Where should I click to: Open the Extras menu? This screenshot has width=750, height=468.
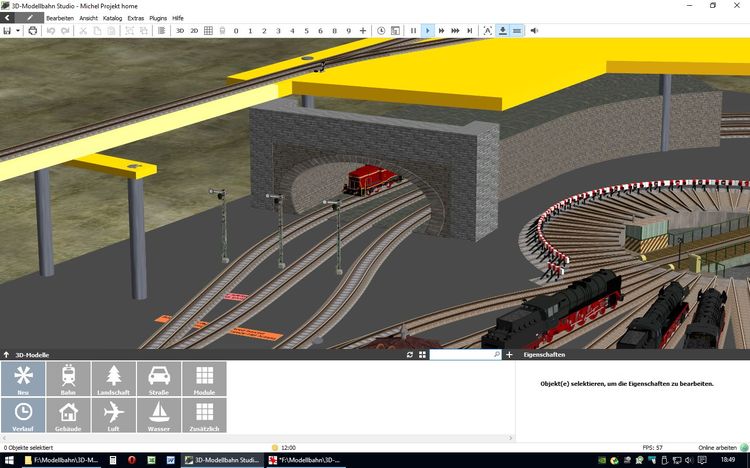point(136,18)
